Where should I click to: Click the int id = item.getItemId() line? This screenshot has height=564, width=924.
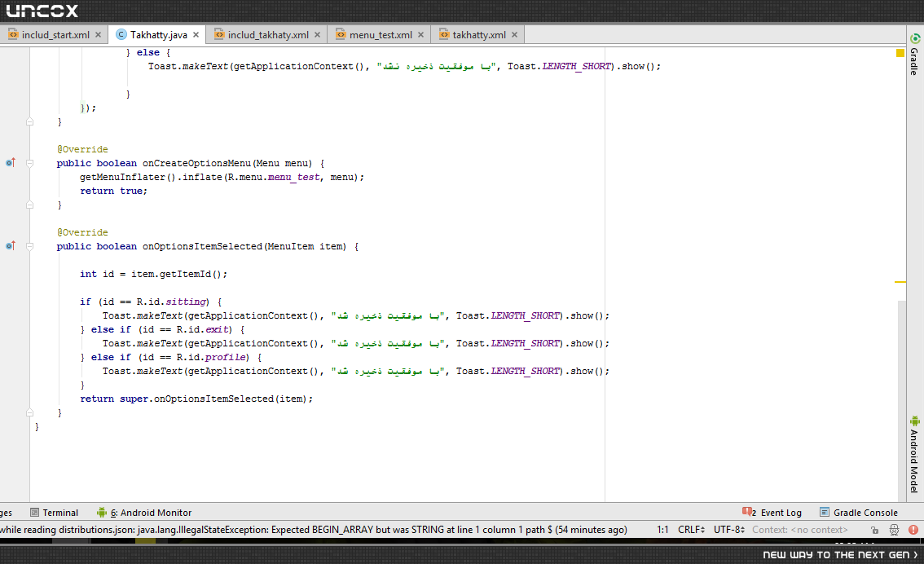[153, 274]
